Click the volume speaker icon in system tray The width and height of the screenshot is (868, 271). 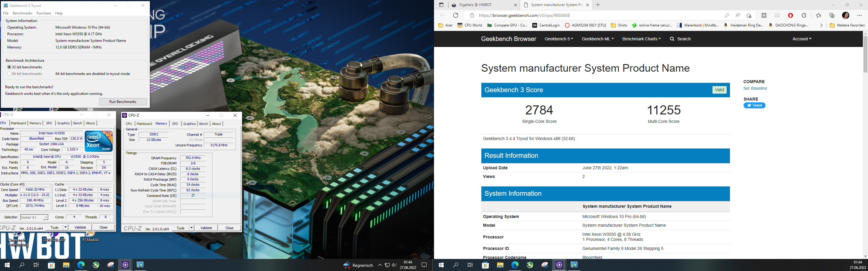(x=394, y=265)
